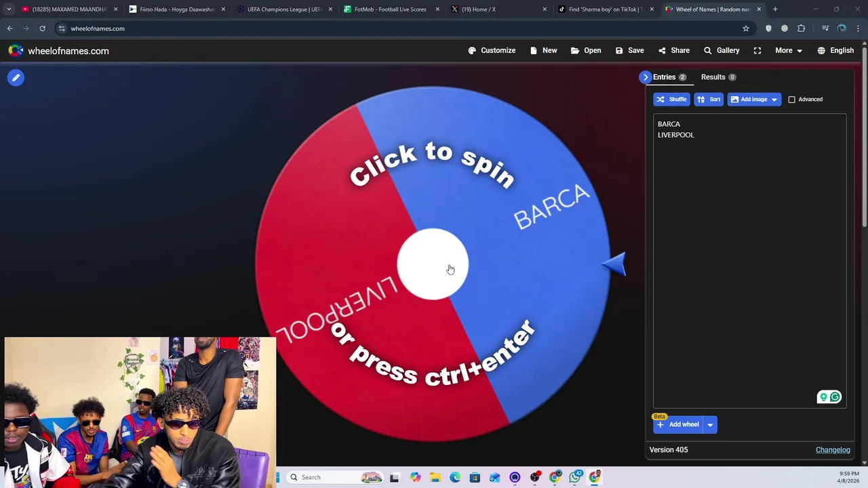
Task: Click the Add wheel button
Action: (x=677, y=425)
